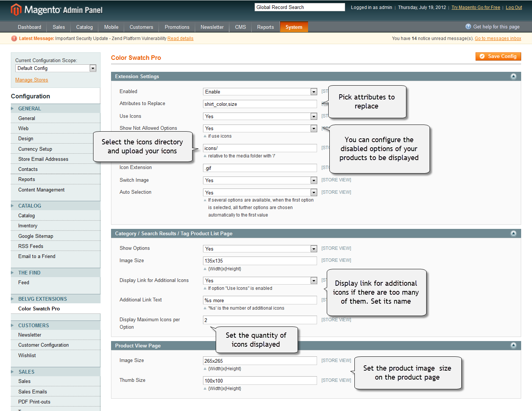Open the Dashboard menu
This screenshot has width=532, height=411.
(30, 27)
